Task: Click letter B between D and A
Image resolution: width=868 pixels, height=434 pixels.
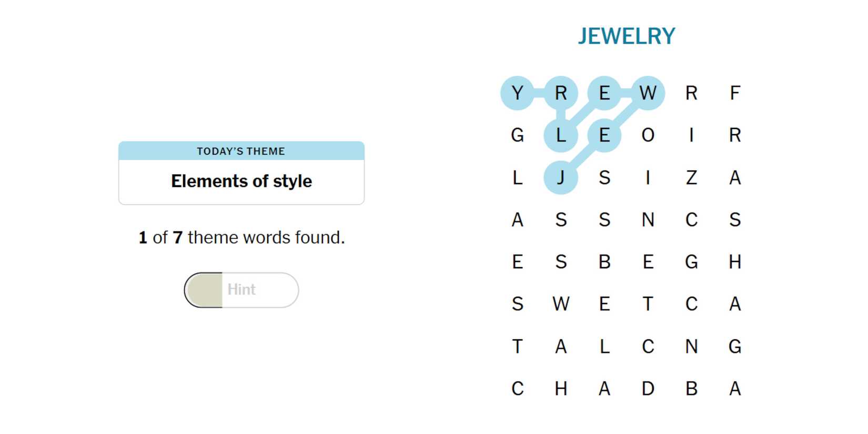Action: pos(691,389)
